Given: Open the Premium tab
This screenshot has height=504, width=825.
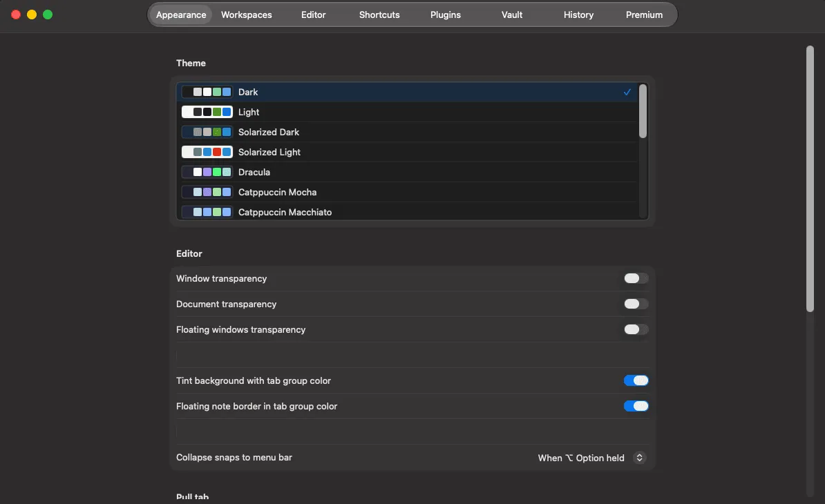Looking at the screenshot, I should [644, 14].
